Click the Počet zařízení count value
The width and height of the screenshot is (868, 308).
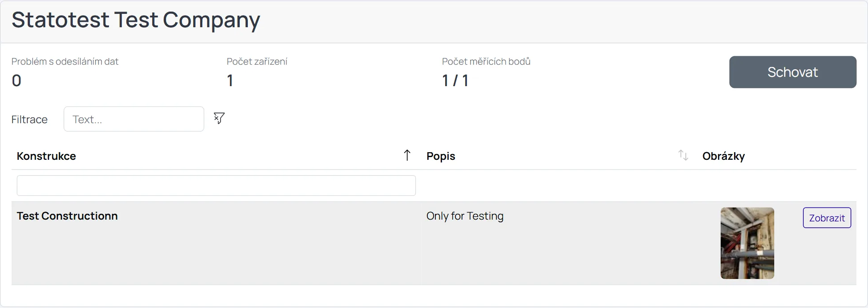[230, 80]
